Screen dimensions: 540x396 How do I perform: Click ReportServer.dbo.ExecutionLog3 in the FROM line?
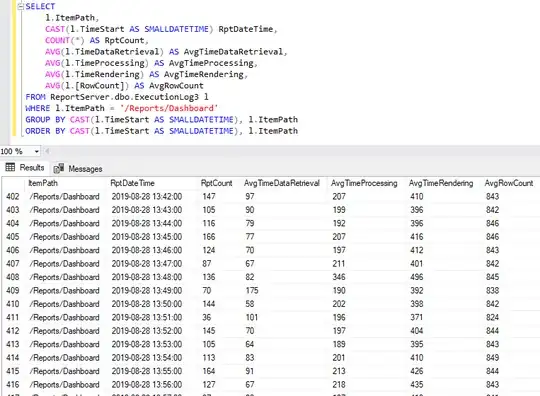tap(124, 97)
